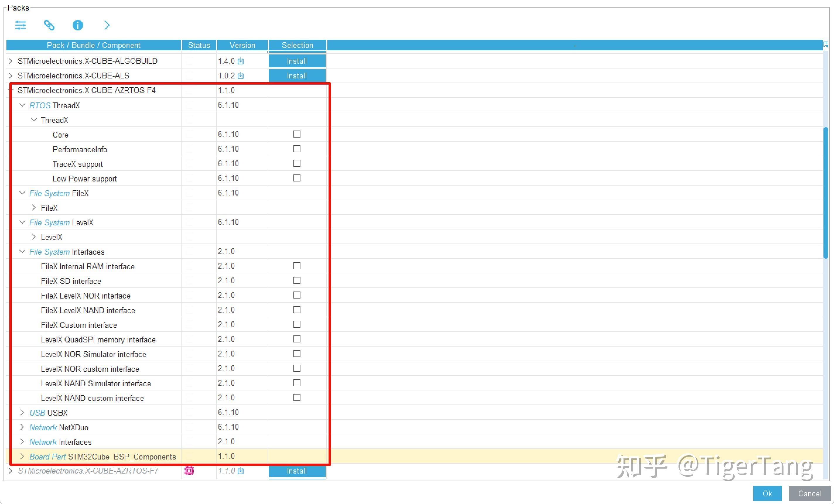Check the TraceX support component
The width and height of the screenshot is (834, 504).
pyautogui.click(x=297, y=163)
